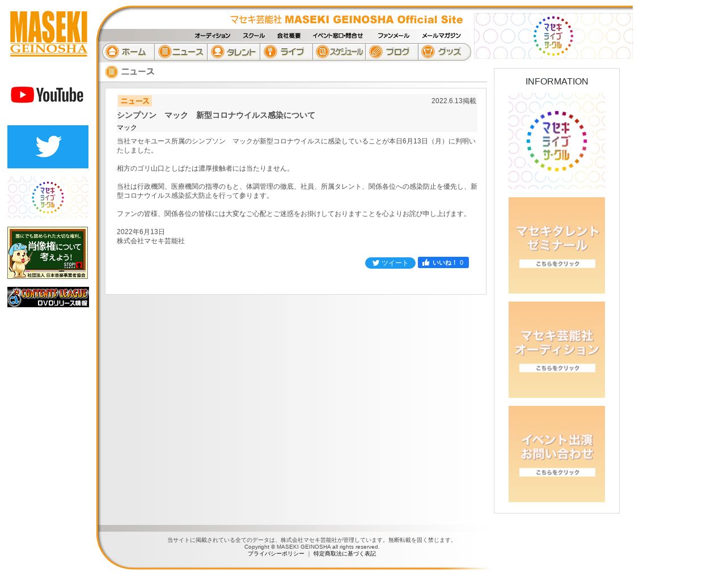Viewport: 728px width, 581px height.
Task: Open the タレント navigation tab
Action: (234, 52)
